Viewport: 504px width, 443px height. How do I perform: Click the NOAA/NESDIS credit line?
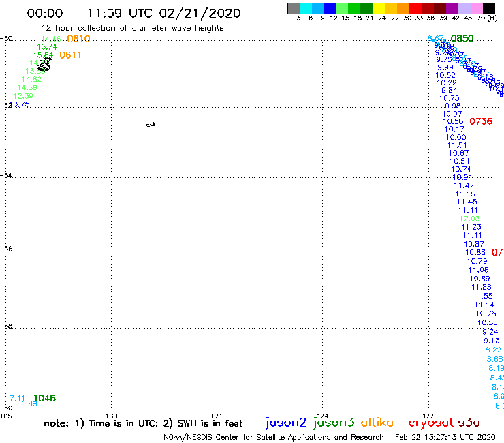coord(274,437)
